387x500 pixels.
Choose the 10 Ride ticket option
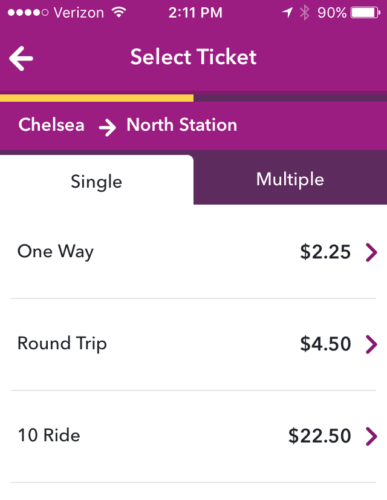(x=193, y=436)
